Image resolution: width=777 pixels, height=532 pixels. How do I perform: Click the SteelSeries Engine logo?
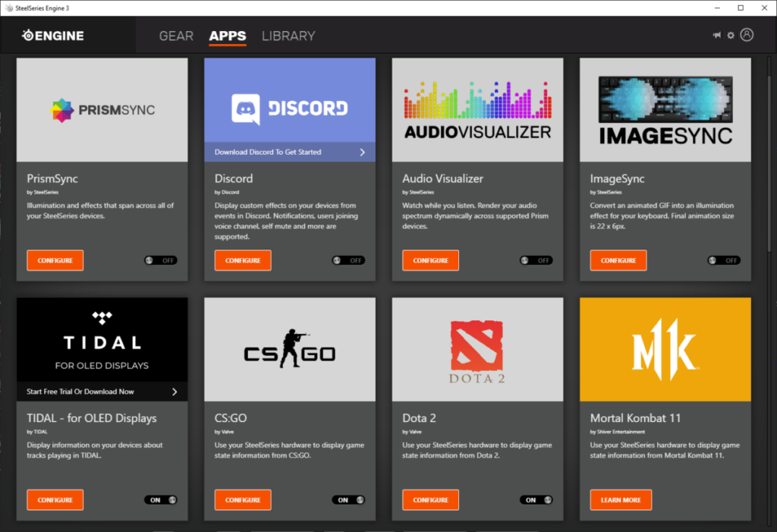point(53,36)
